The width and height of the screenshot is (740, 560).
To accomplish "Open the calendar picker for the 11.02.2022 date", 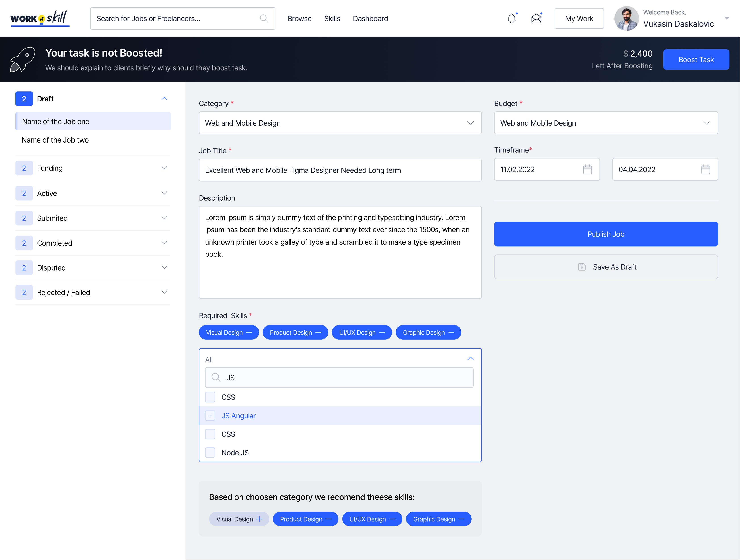I will 588,169.
